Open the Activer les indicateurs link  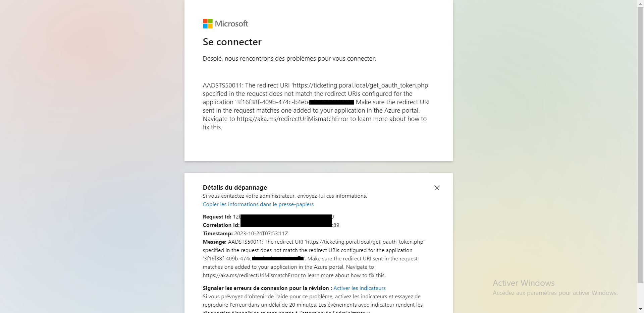[360, 288]
